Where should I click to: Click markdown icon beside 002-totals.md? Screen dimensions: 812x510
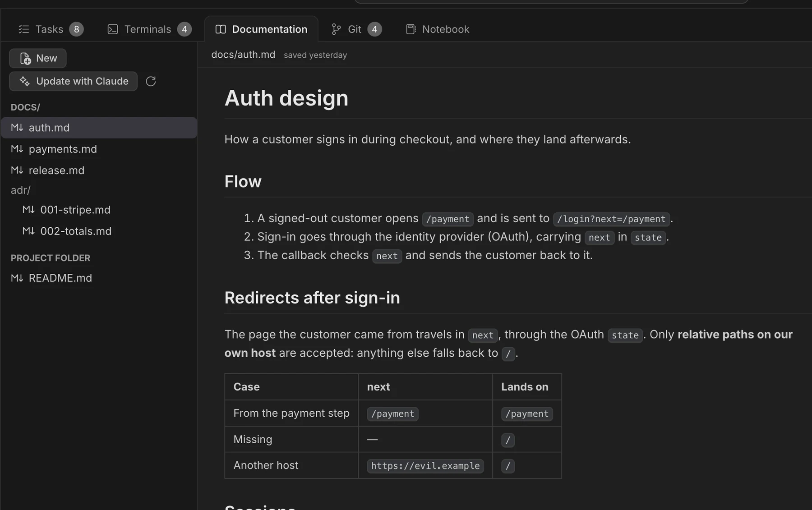29,231
